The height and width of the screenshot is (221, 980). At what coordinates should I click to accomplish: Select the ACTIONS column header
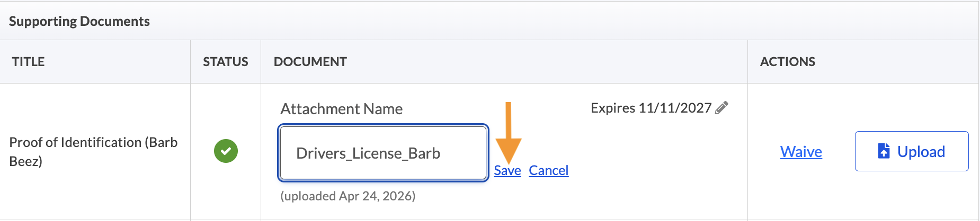(x=788, y=62)
